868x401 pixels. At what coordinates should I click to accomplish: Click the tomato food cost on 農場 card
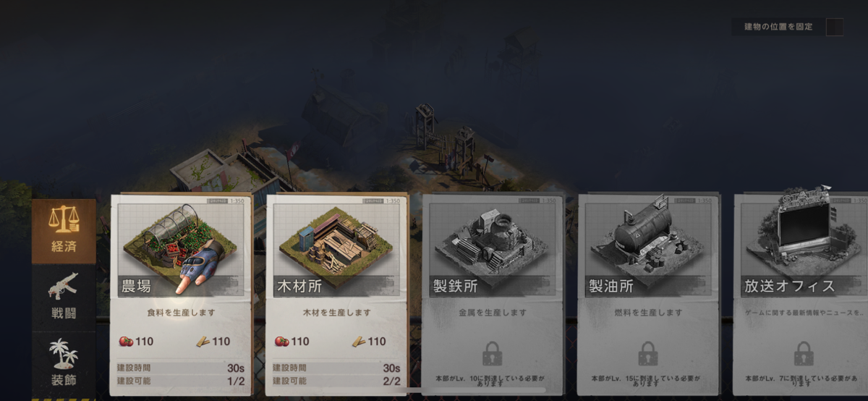(126, 342)
